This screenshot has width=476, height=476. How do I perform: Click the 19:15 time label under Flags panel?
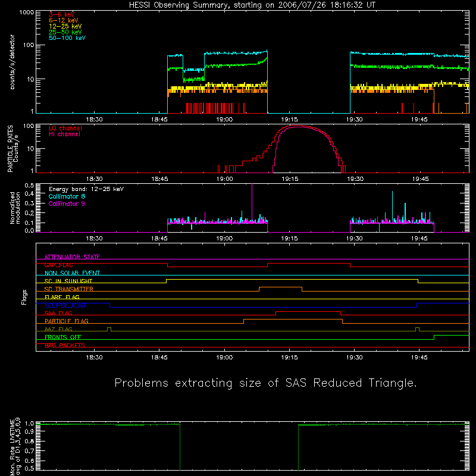click(289, 358)
